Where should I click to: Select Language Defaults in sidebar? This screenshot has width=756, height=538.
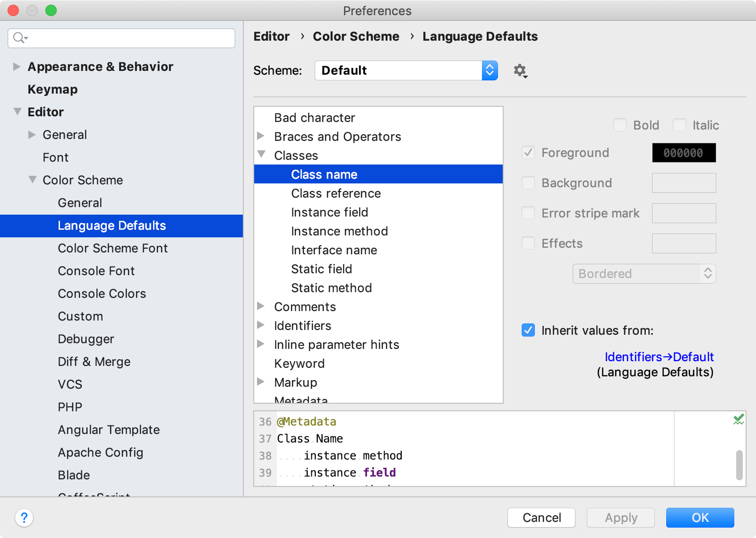(121, 226)
